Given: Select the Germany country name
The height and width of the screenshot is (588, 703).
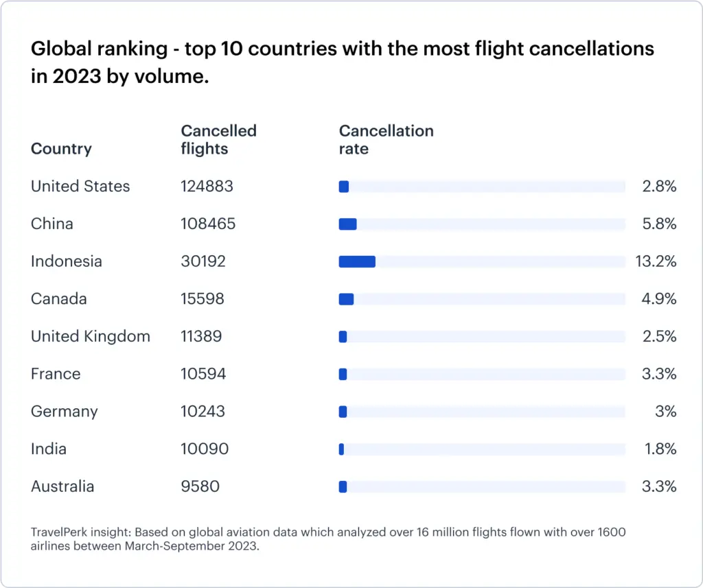Looking at the screenshot, I should (65, 412).
